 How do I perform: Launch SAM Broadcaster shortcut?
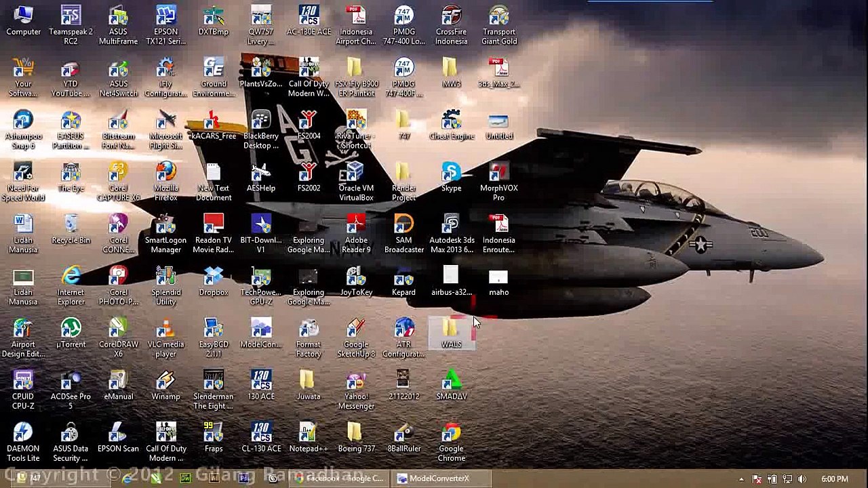tap(403, 235)
